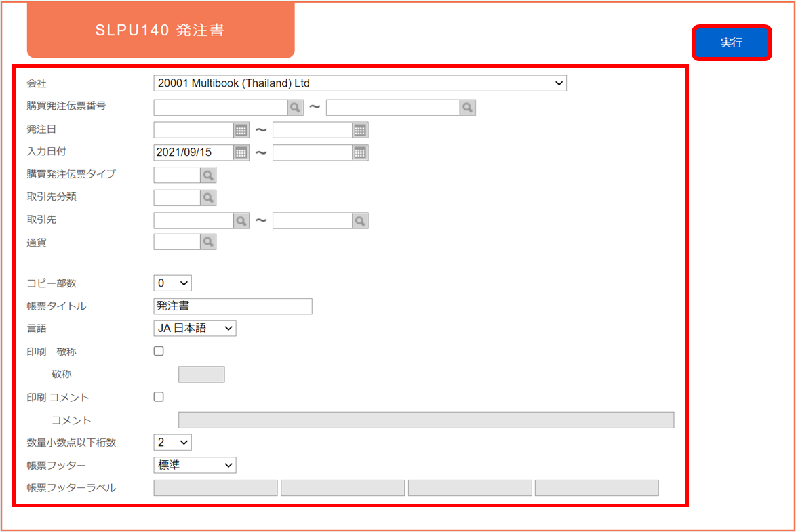Search icon for starting 購買発注伝票番号

click(295, 108)
